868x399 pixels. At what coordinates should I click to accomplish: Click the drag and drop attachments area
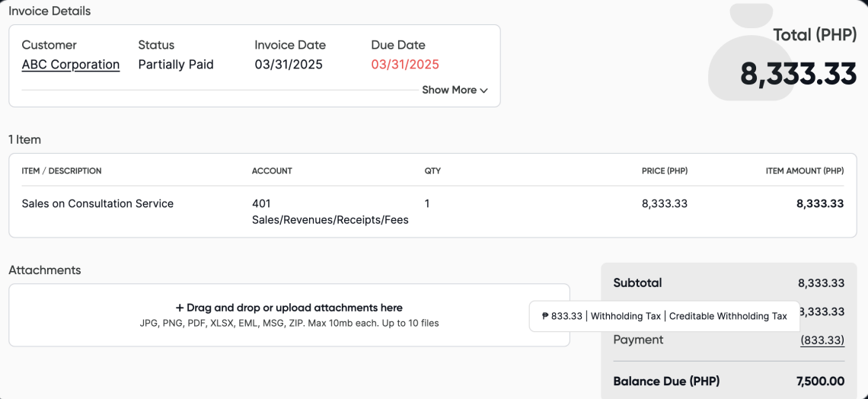coord(289,315)
